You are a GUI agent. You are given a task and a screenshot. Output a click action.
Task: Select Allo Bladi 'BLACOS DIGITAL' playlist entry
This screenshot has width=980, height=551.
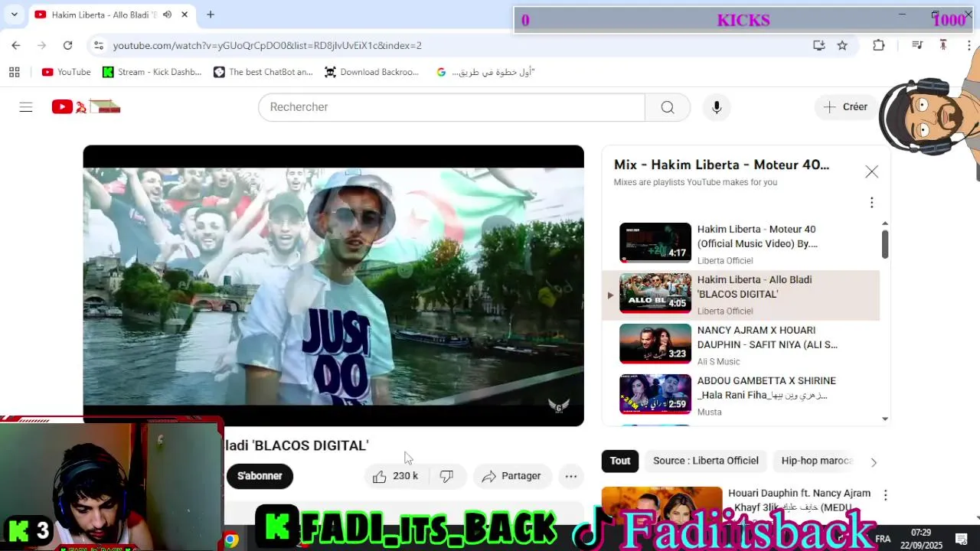740,294
